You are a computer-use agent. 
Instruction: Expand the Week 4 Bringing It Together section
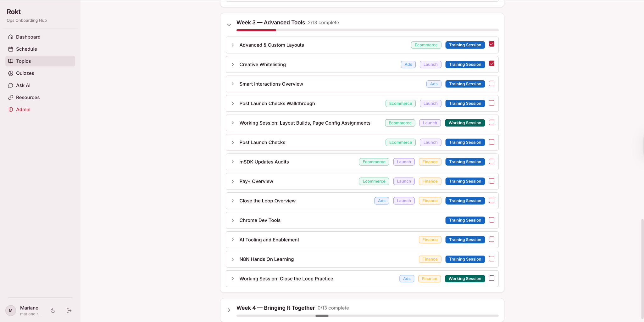(229, 310)
